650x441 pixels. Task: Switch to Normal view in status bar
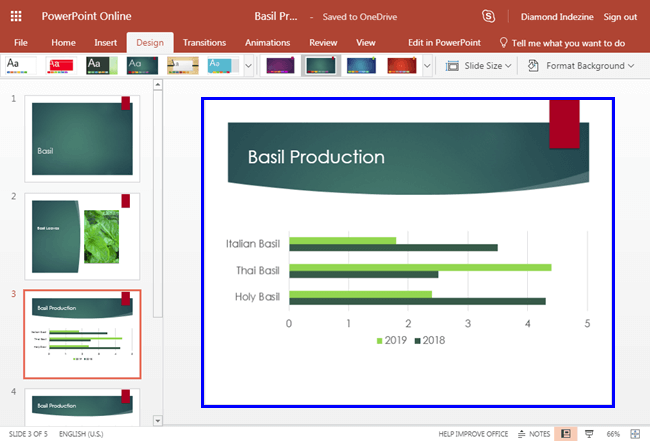[566, 433]
